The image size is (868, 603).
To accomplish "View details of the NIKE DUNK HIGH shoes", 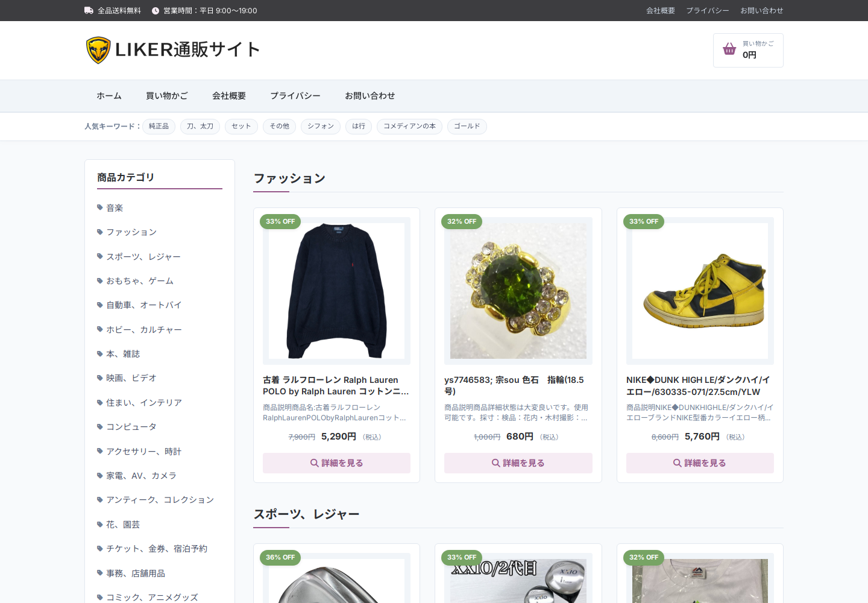I will (x=700, y=463).
